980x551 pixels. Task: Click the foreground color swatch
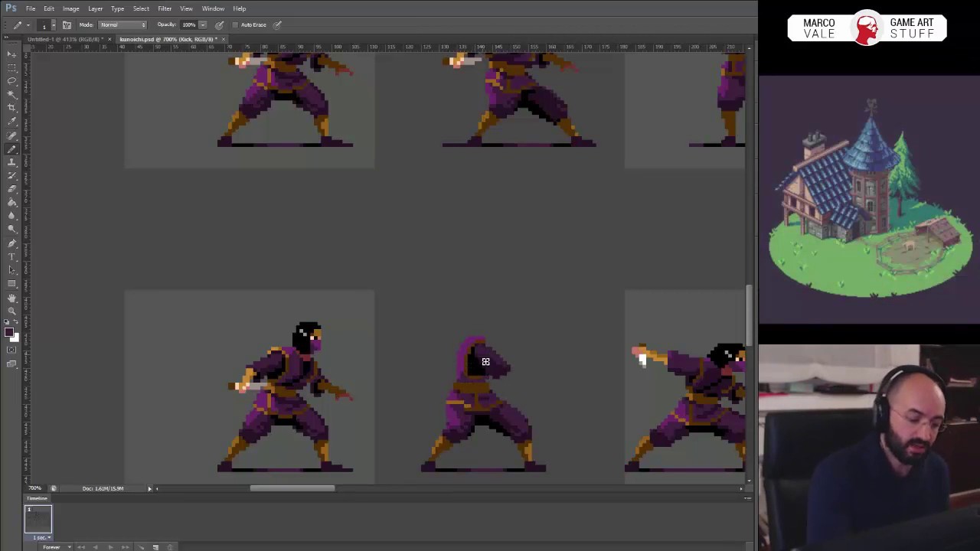tap(8, 331)
